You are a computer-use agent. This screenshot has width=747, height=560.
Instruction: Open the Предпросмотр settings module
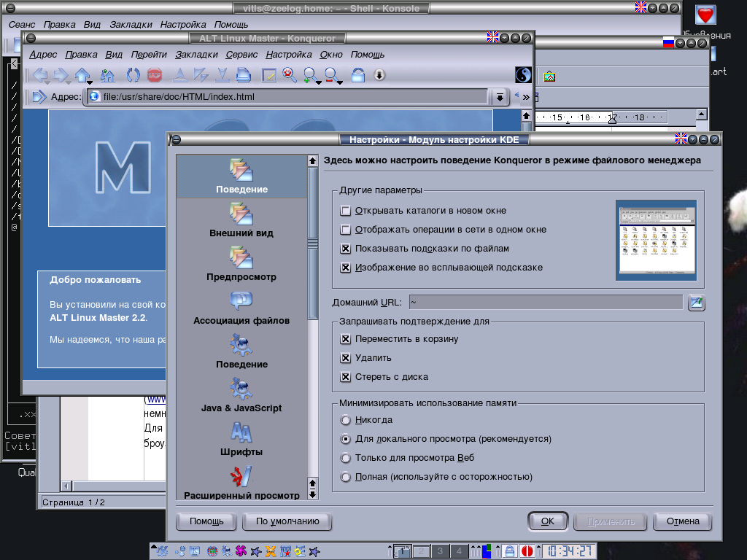(x=241, y=264)
